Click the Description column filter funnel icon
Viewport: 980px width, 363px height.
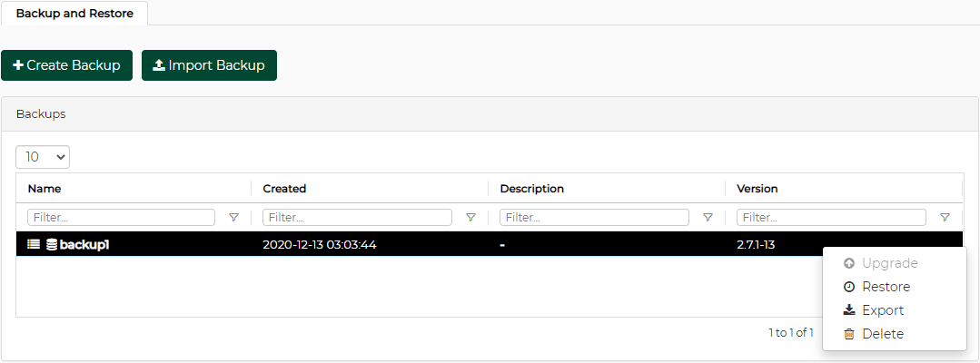coord(708,218)
